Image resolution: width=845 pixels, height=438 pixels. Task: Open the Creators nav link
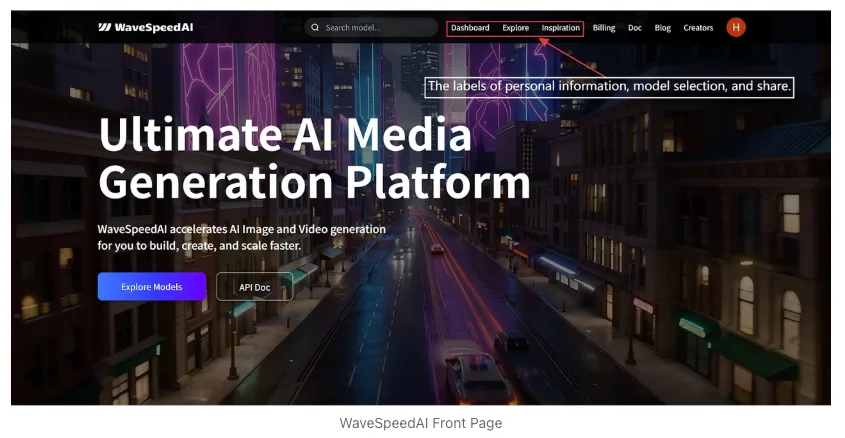click(x=698, y=28)
